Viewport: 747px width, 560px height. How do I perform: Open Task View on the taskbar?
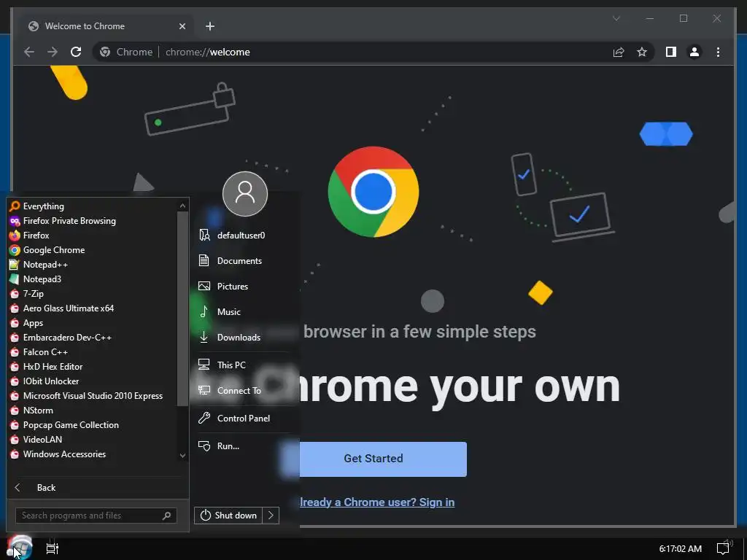coord(53,548)
